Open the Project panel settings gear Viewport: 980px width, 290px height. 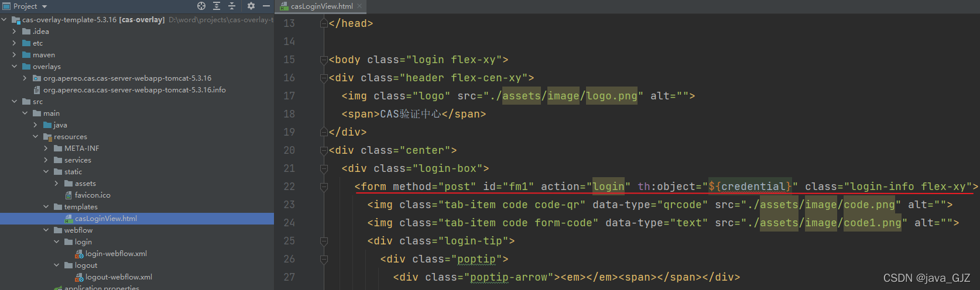point(251,6)
